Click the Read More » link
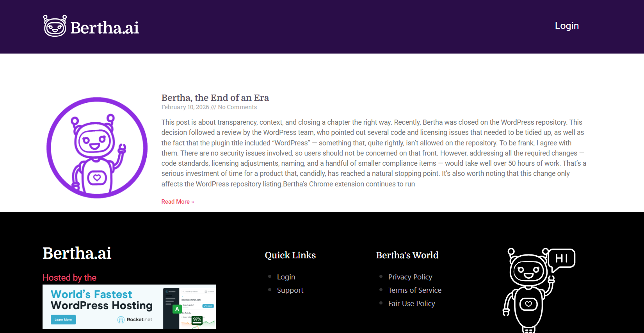644x333 pixels. tap(178, 202)
